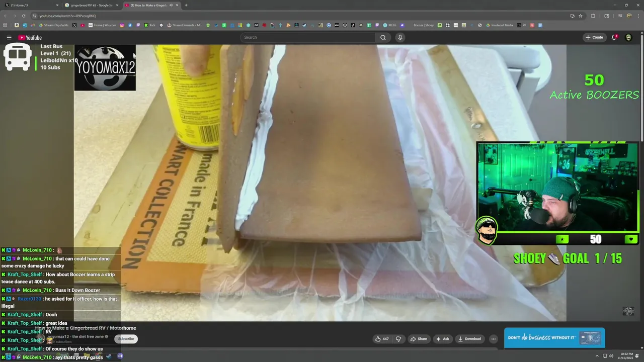Viewport: 644px width, 362px height.
Task: Open the YouTube bookmark icon in bookmarks bar
Action: tap(83, 25)
